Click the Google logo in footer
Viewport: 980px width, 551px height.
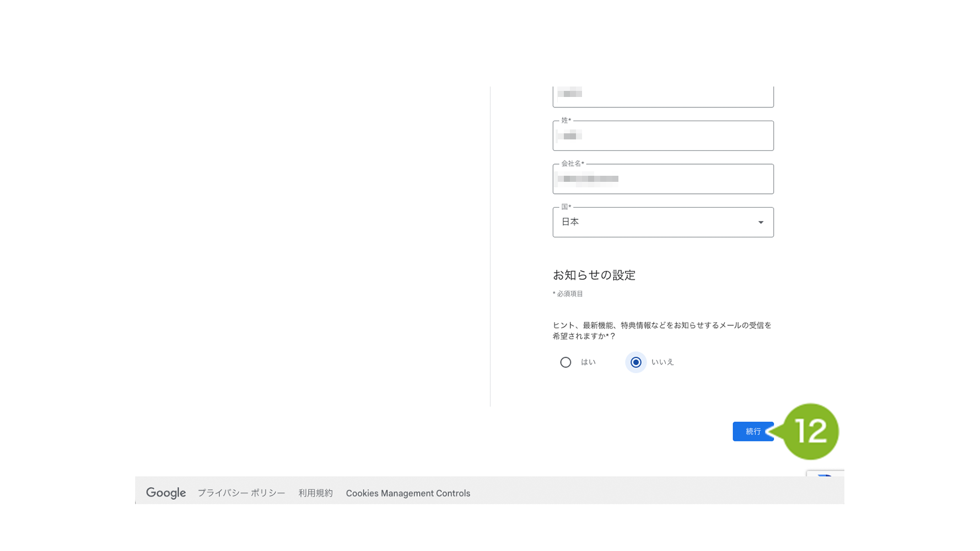point(166,493)
